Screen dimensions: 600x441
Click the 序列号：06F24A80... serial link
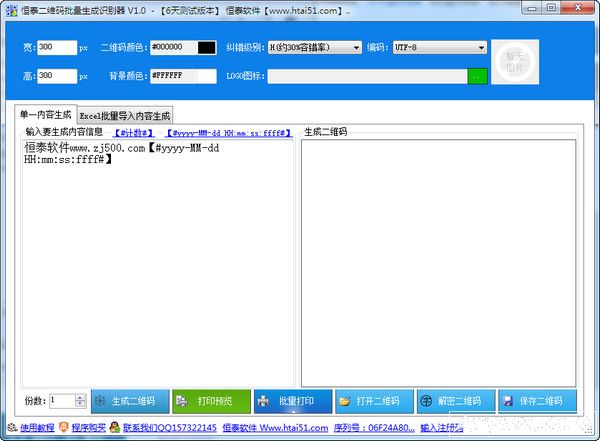coord(374,428)
